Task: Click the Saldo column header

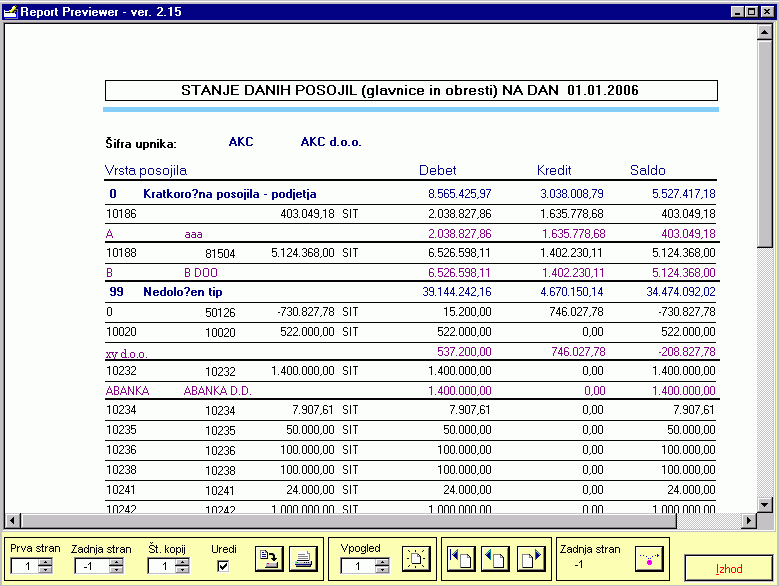Action: coord(647,170)
